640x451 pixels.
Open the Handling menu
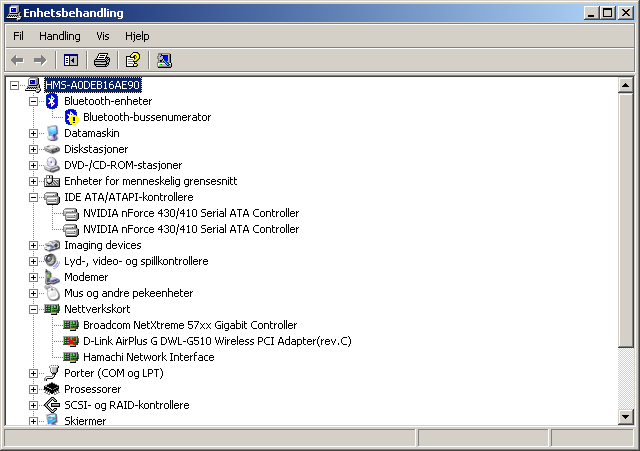coord(60,36)
